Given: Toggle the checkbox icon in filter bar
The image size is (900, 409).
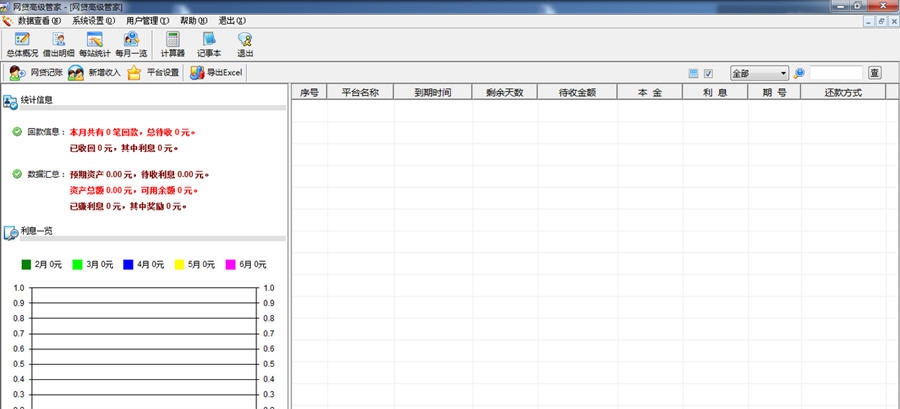Looking at the screenshot, I should [x=708, y=73].
